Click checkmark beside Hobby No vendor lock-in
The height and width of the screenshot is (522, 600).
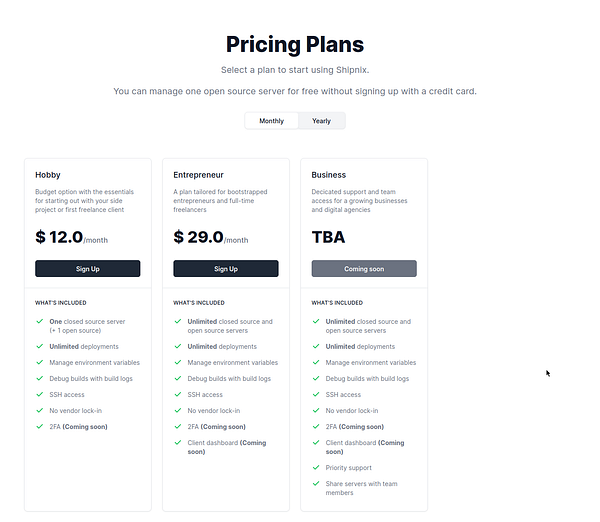(39, 411)
